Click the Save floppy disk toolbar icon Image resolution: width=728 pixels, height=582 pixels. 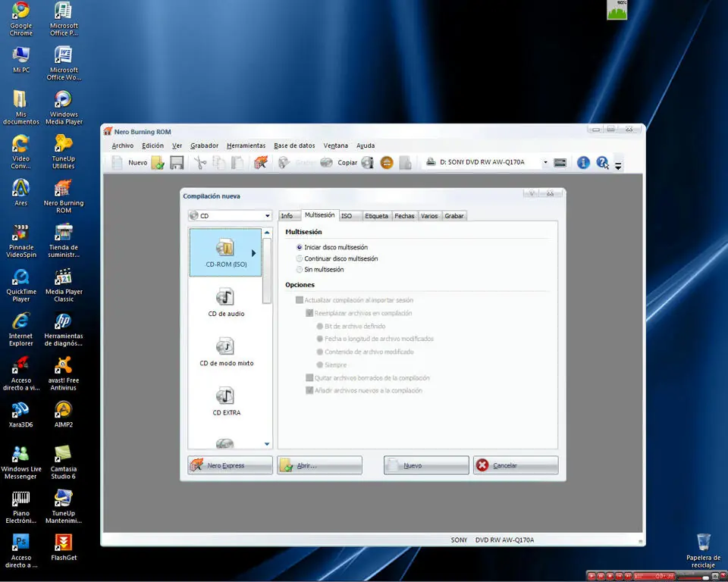point(177,162)
